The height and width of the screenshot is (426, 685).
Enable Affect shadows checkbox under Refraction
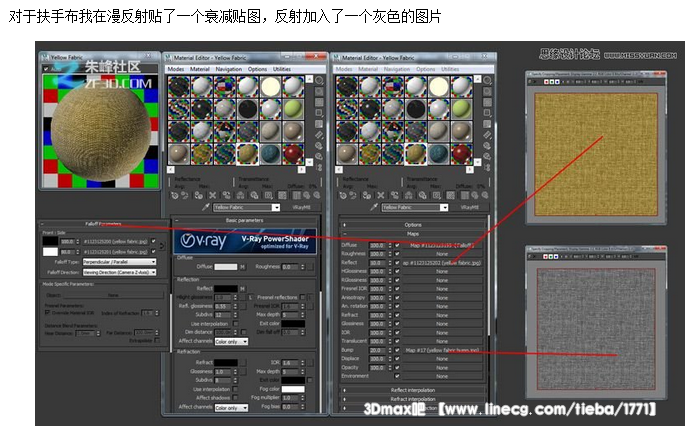(x=235, y=398)
